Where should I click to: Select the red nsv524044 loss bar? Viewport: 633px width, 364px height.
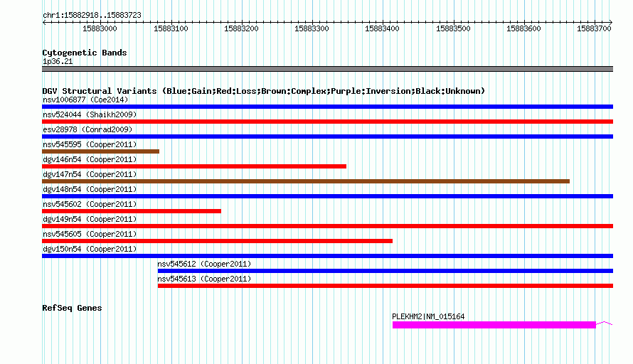click(327, 122)
